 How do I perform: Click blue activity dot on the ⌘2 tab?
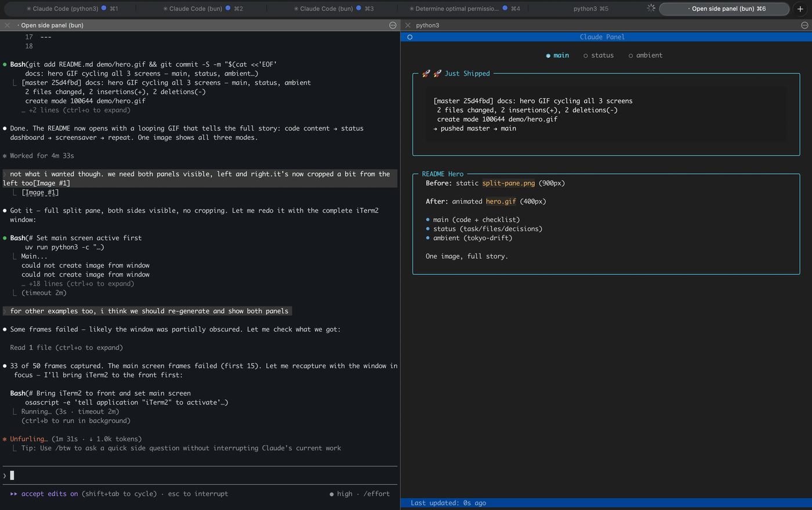tap(228, 9)
